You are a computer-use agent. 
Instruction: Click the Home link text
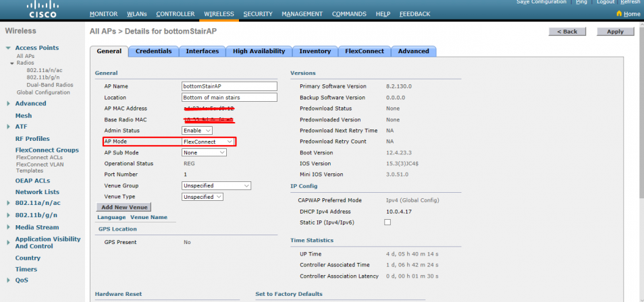632,14
